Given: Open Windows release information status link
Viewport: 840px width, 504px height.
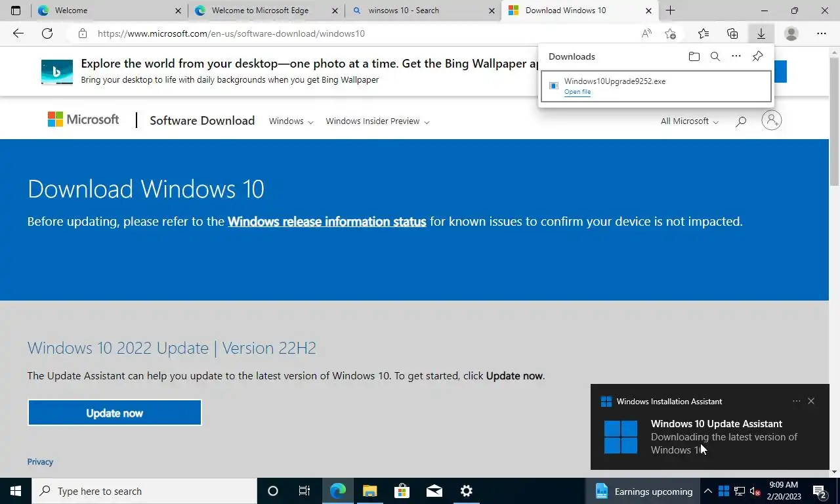Looking at the screenshot, I should click(327, 222).
